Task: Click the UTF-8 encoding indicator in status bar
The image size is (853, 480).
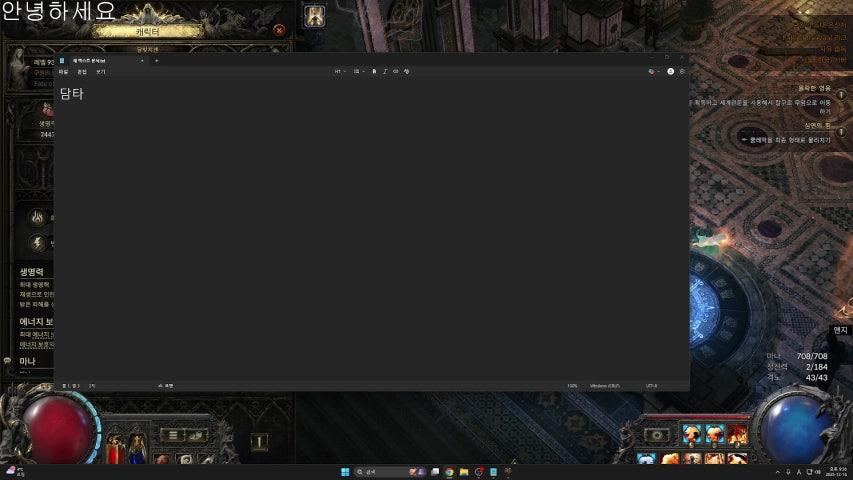Action: coord(651,386)
